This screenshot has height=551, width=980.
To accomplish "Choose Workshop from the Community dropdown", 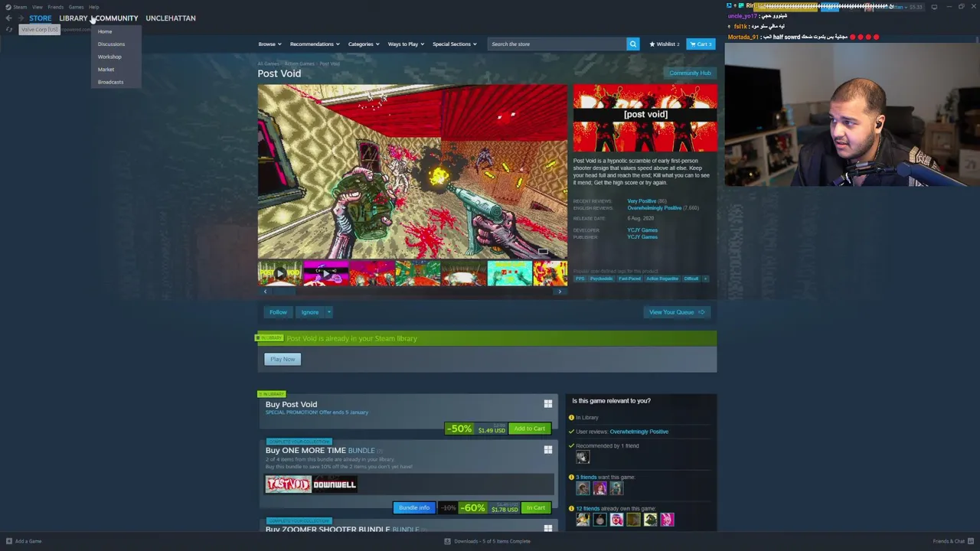I will [x=109, y=57].
